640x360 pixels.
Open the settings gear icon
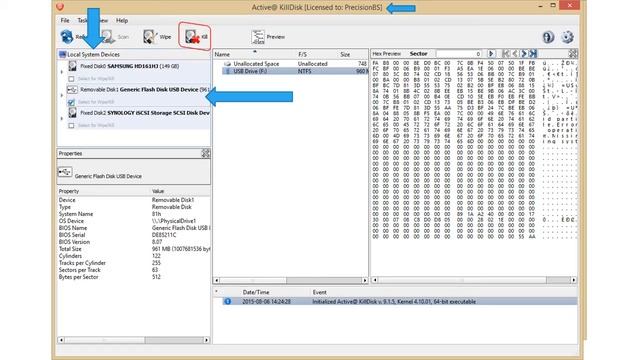coord(567,37)
